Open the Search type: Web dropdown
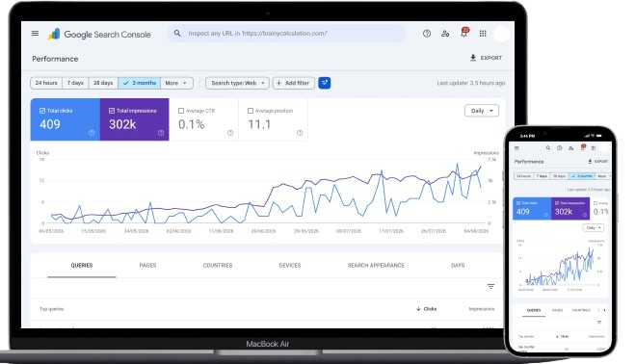This screenshot has height=364, width=635. [237, 83]
